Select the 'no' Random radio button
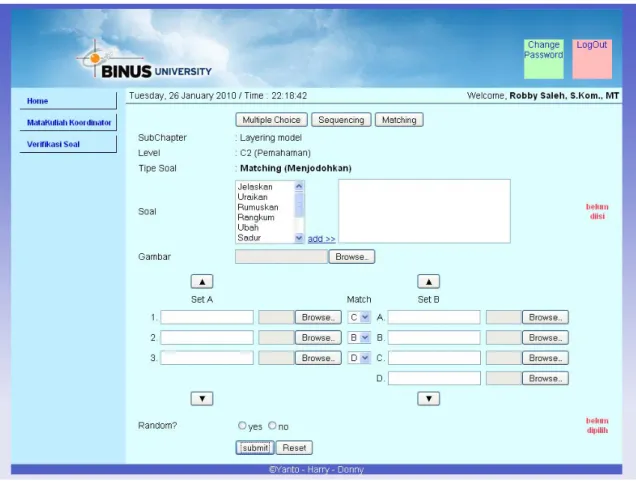The image size is (636, 481). point(272,425)
